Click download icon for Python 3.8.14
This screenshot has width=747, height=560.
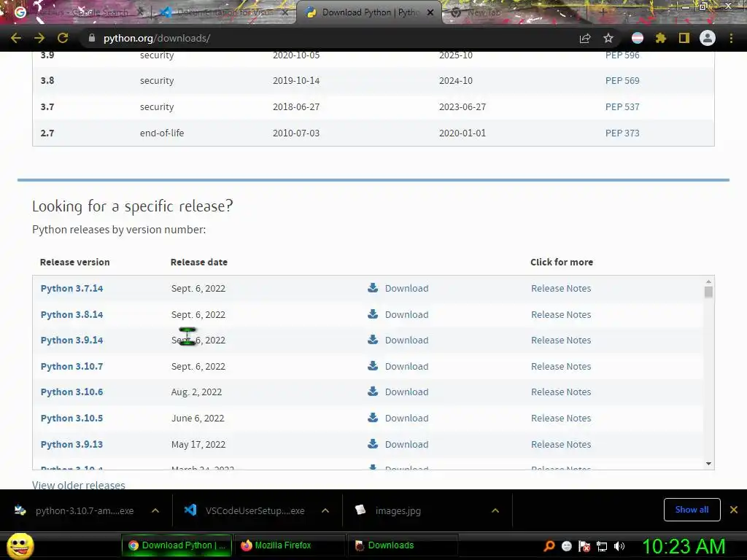(373, 314)
